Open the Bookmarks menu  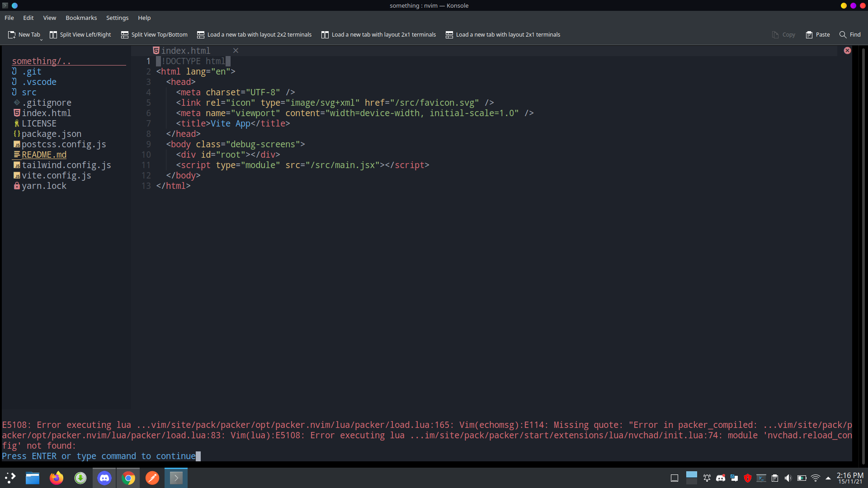click(x=81, y=18)
